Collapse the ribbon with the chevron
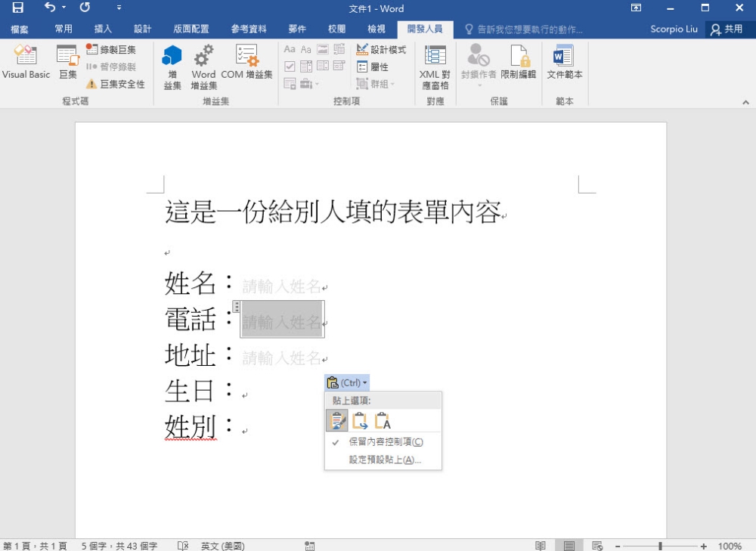The height and width of the screenshot is (551, 756). [x=745, y=102]
